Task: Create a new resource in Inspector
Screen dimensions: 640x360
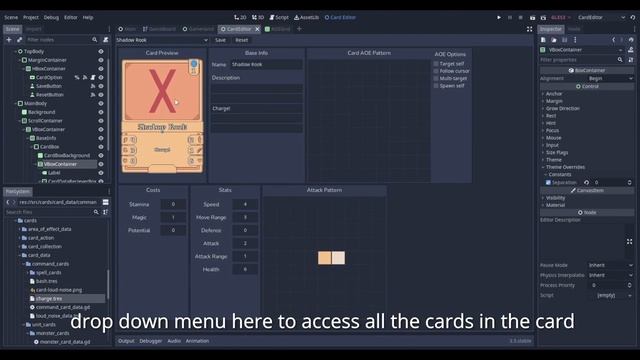Action: tap(543, 40)
